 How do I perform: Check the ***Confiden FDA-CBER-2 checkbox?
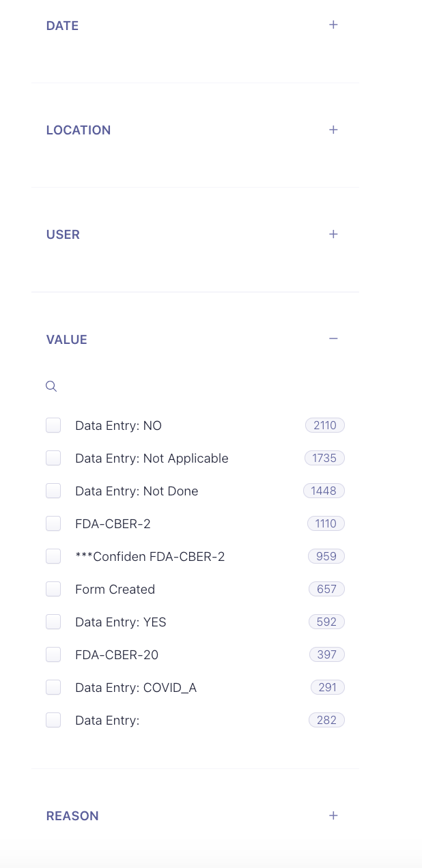(53, 556)
